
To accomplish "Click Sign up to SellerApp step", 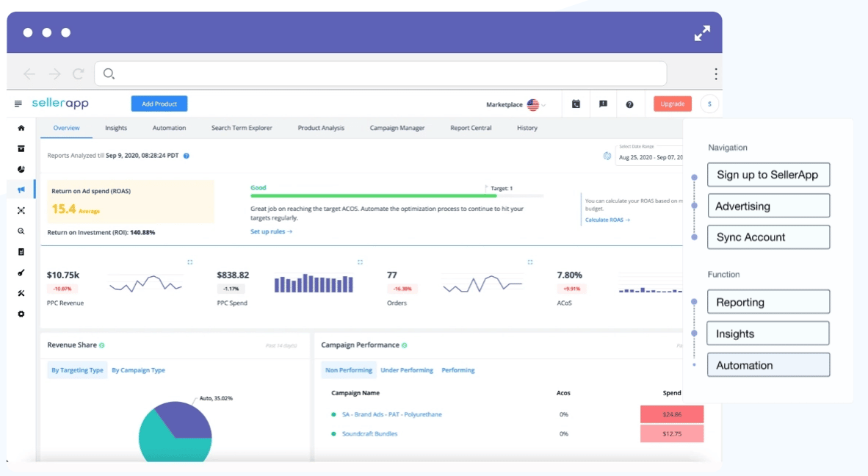I will coord(768,175).
